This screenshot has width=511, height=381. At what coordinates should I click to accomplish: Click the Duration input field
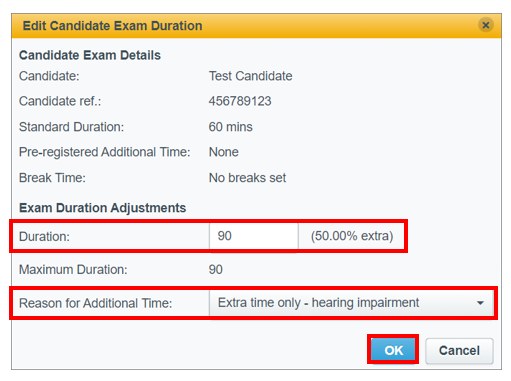pyautogui.click(x=253, y=236)
